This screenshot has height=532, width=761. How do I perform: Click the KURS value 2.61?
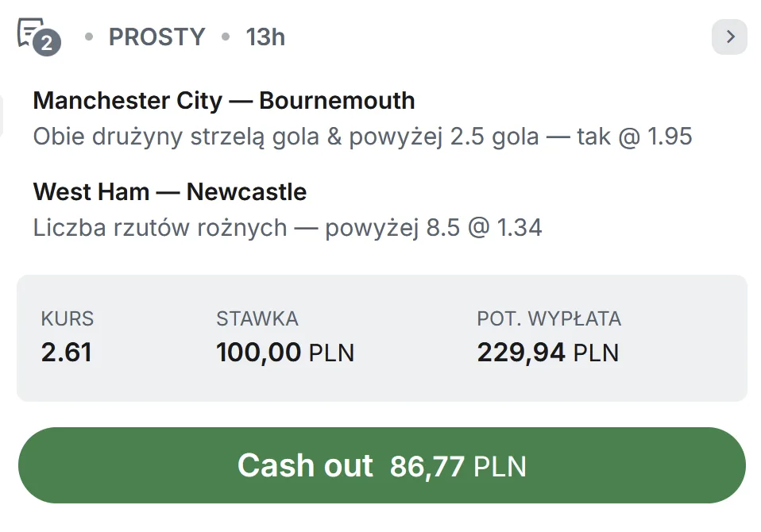(67, 353)
